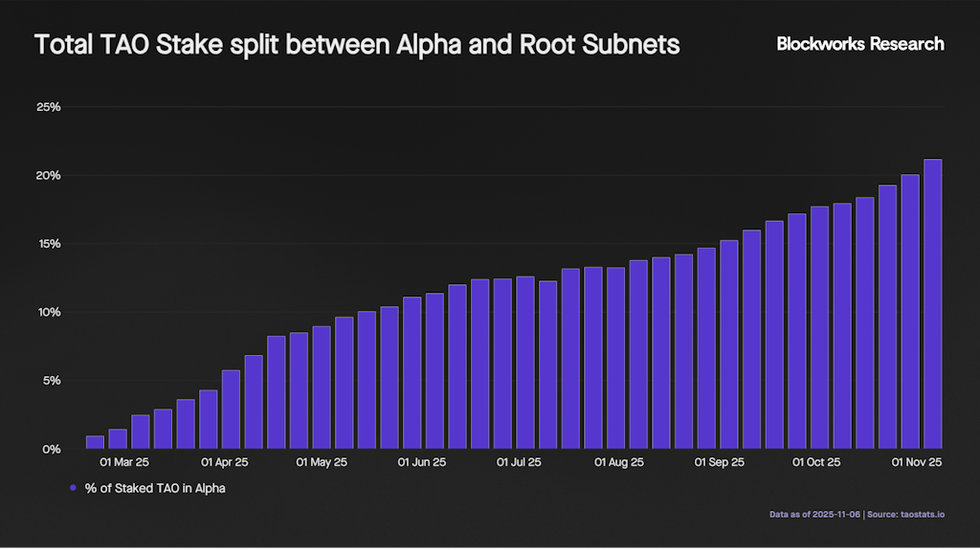
Task: Click the 25% y-axis label
Action: coord(49,107)
